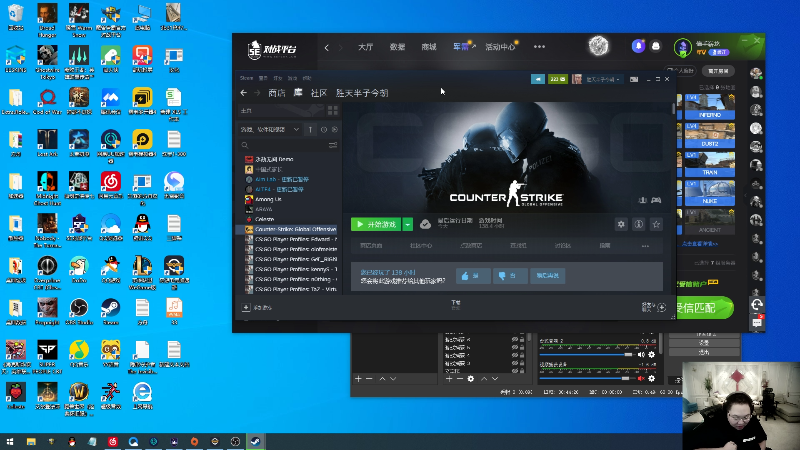Image resolution: width=800 pixels, height=450 pixels.
Task: Open OBS Studio desktop shortcut
Action: coord(79,311)
